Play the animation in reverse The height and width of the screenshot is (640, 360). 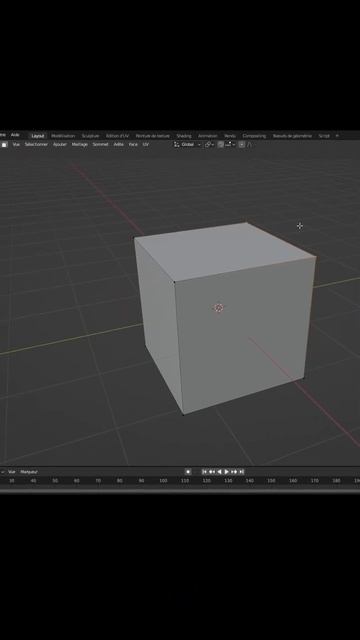[219, 471]
